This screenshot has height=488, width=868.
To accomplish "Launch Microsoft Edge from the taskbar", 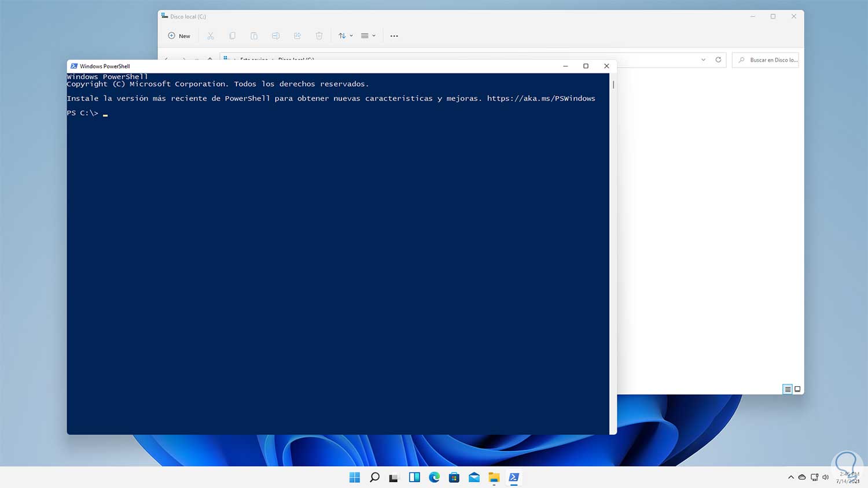I will [x=434, y=477].
